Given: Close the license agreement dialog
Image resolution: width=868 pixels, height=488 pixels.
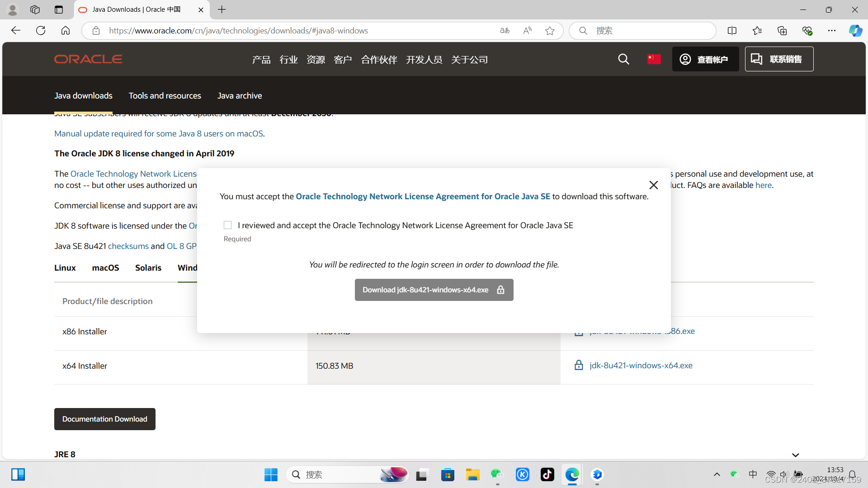Looking at the screenshot, I should [x=653, y=185].
